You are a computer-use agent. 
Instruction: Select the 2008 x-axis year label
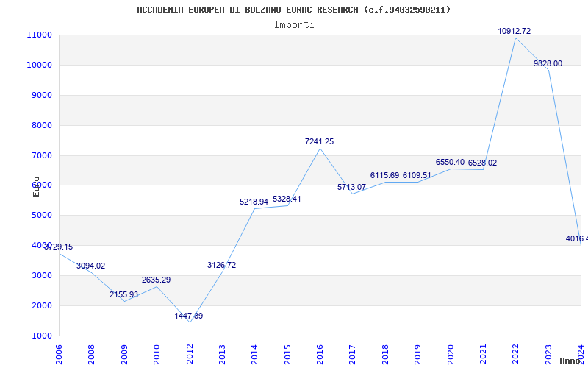point(91,354)
